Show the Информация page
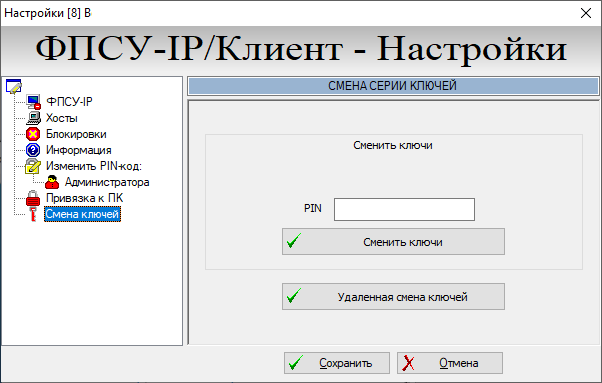The width and height of the screenshot is (602, 383). [79, 150]
